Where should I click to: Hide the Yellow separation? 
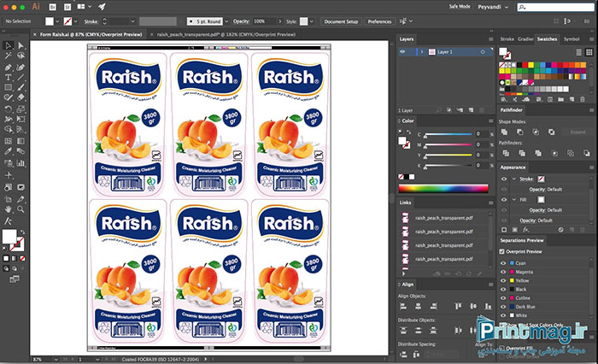tap(503, 280)
